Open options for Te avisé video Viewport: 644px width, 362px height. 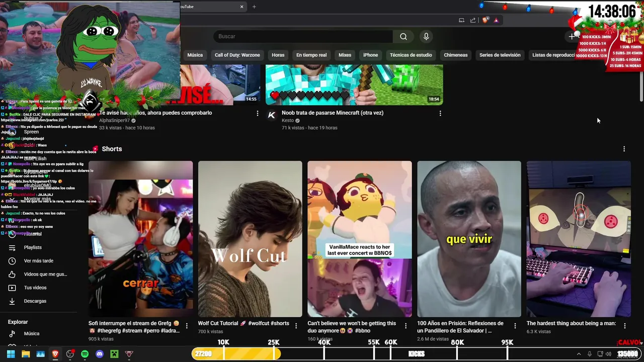[x=258, y=114]
